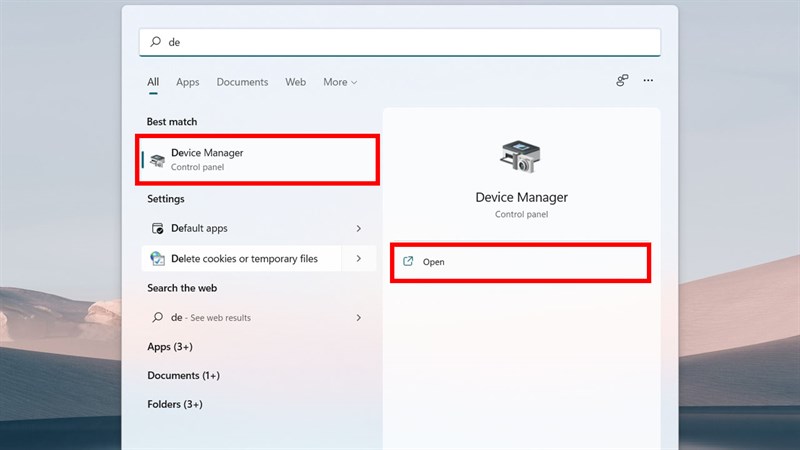Open the three-dot options menu
The height and width of the screenshot is (450, 800).
click(648, 81)
